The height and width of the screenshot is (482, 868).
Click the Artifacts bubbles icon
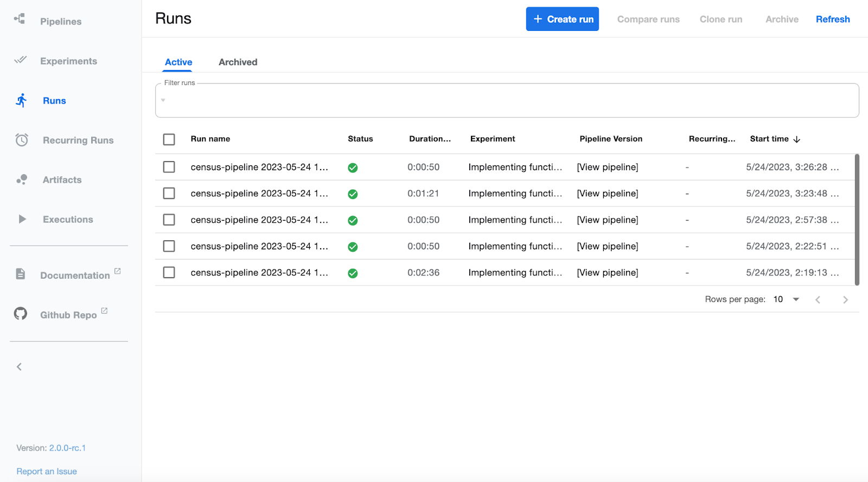22,179
